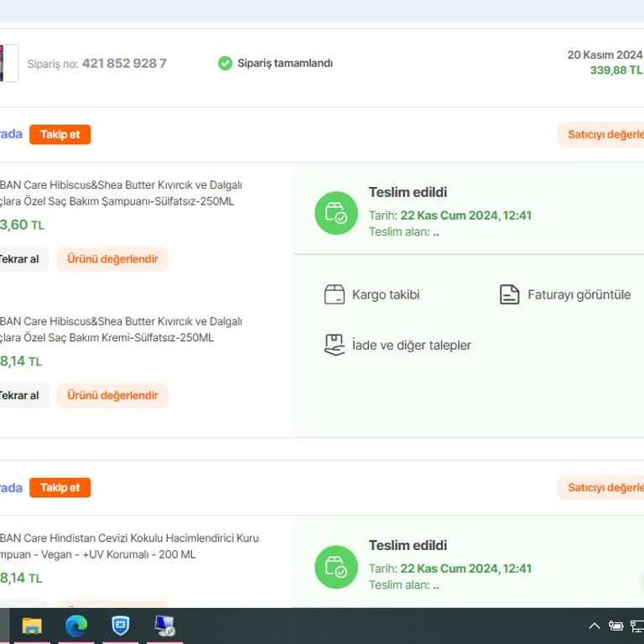The width and height of the screenshot is (644, 644).
Task: Click delivered package icon for the dry shampoo shipment
Action: (336, 567)
